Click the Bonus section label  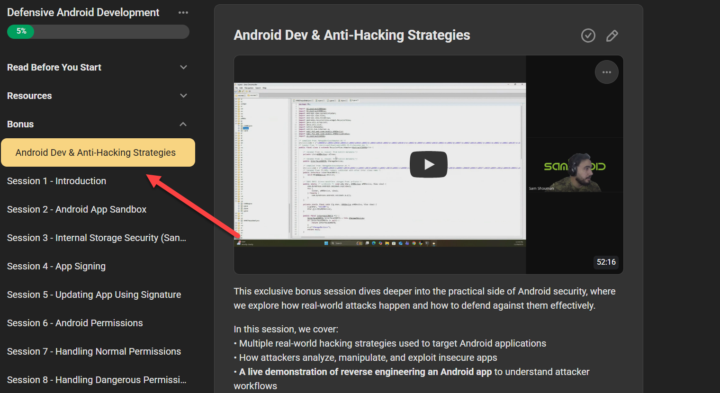(x=20, y=124)
